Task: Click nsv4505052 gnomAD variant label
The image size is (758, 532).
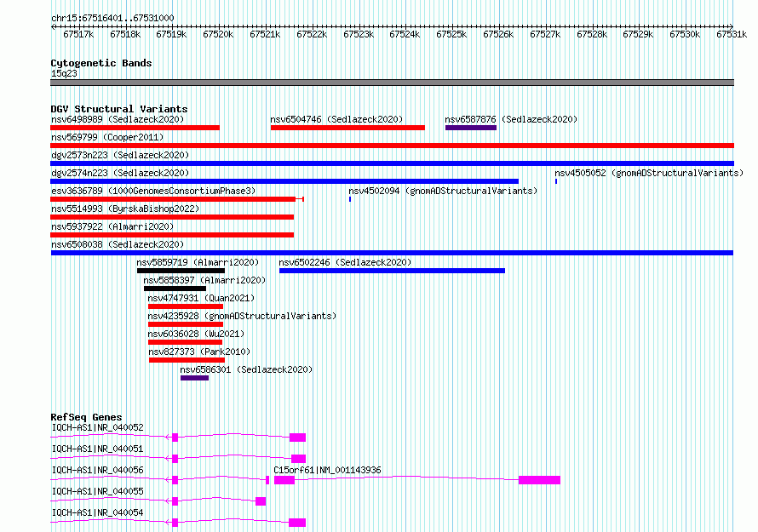Action: click(649, 173)
